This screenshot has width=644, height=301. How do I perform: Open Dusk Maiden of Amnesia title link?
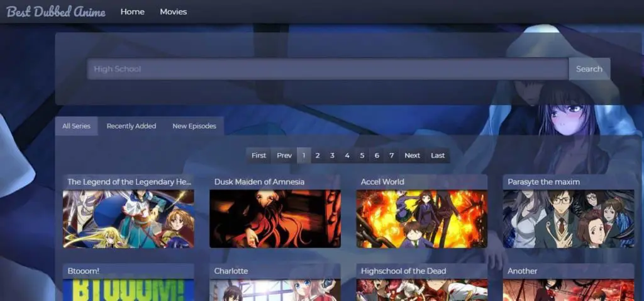(259, 182)
